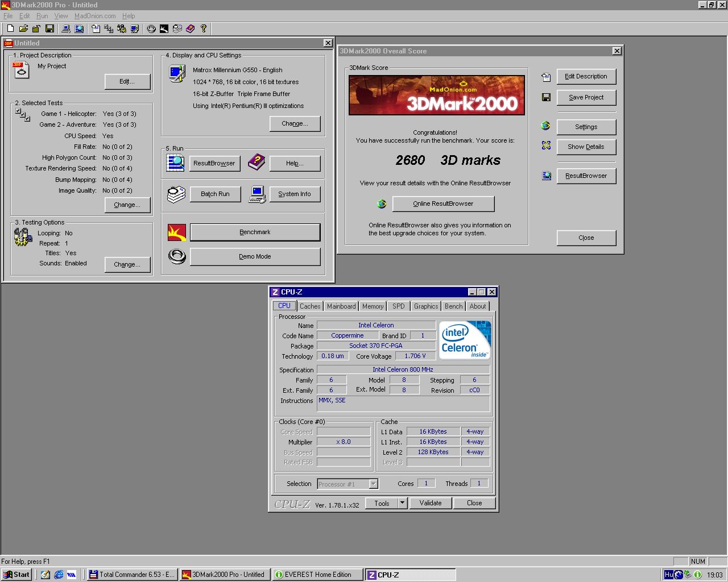Click the Validate button in CPU-Z
The image size is (728, 582).
click(x=431, y=503)
